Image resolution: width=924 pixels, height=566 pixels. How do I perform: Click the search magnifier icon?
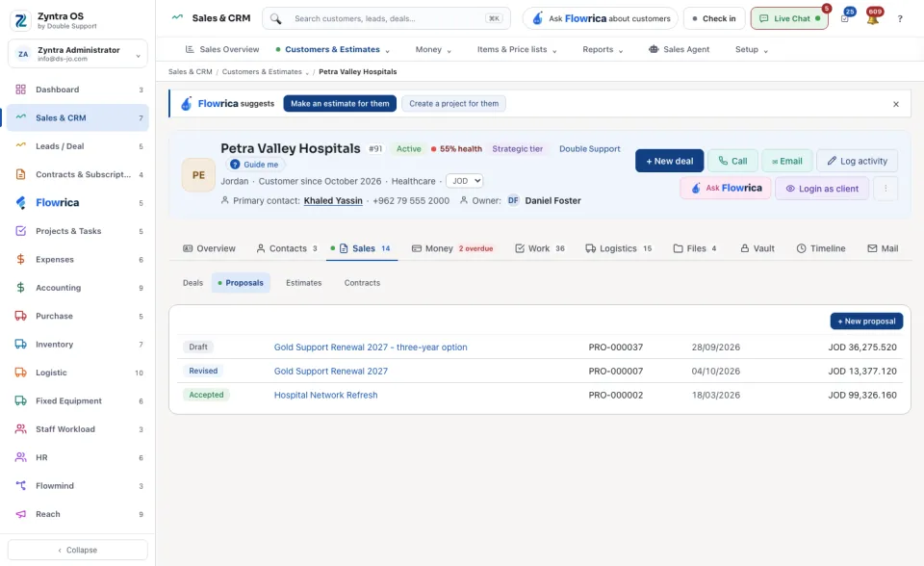pyautogui.click(x=276, y=19)
